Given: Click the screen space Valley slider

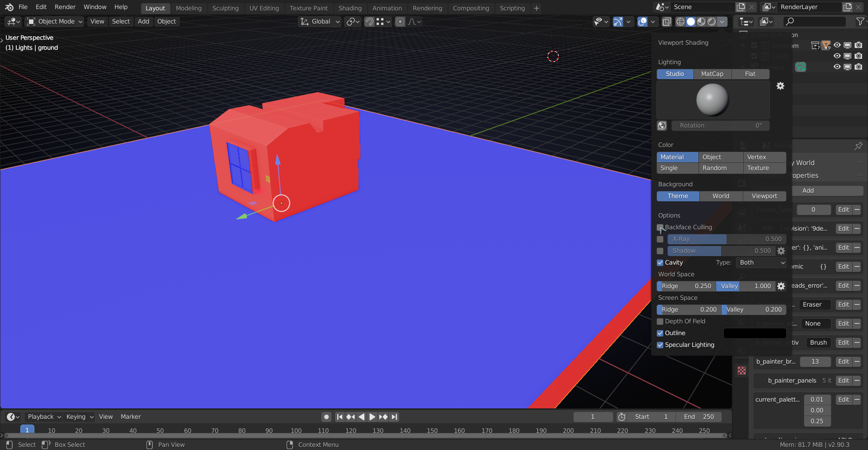Looking at the screenshot, I should pos(754,310).
